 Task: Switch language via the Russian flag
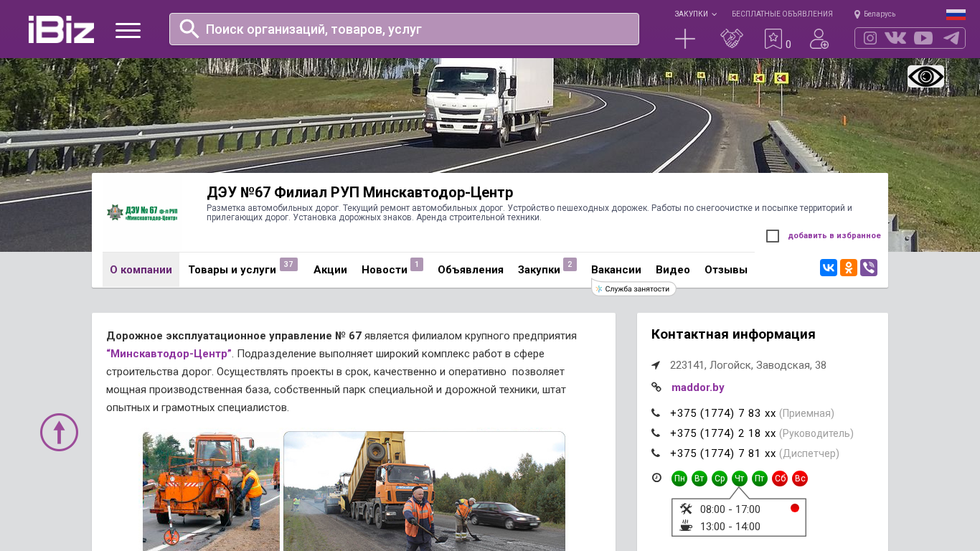(956, 14)
